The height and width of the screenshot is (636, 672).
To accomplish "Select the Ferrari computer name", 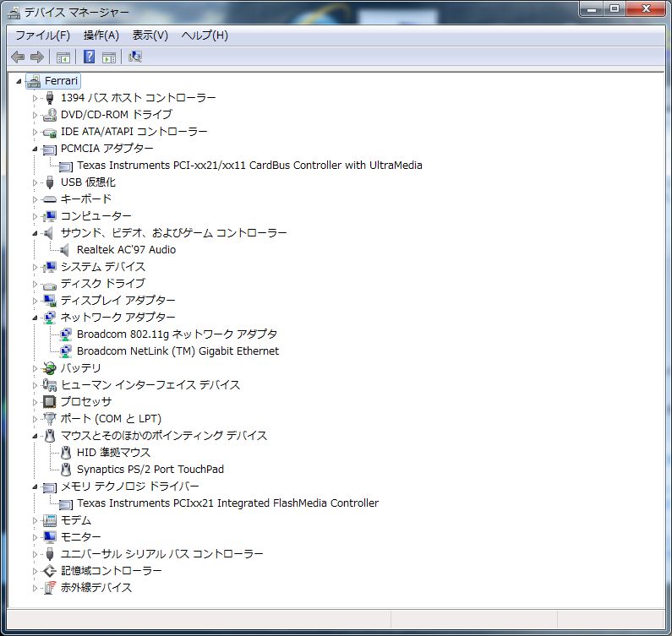I will pyautogui.click(x=62, y=81).
